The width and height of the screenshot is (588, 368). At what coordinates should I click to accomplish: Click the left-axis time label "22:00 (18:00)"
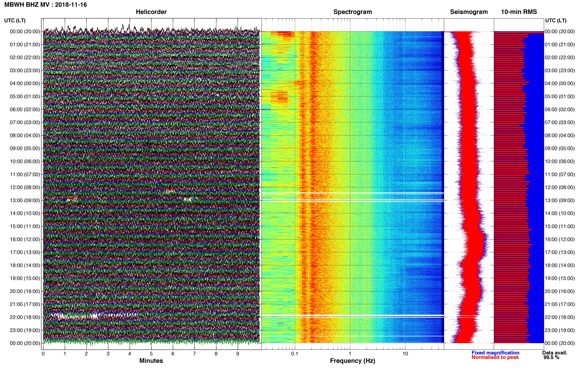25,317
